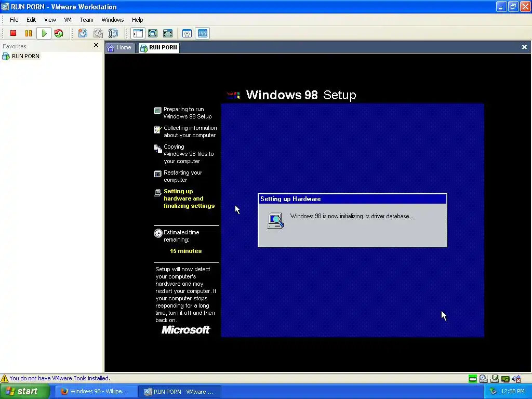Click the red Power Off toolbar button
This screenshot has height=399, width=532.
[13, 33]
